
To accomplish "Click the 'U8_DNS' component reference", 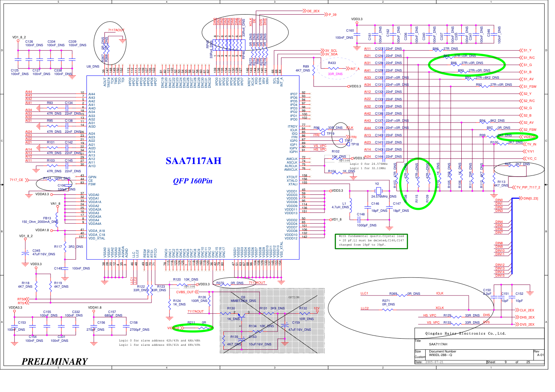I will tap(93, 66).
